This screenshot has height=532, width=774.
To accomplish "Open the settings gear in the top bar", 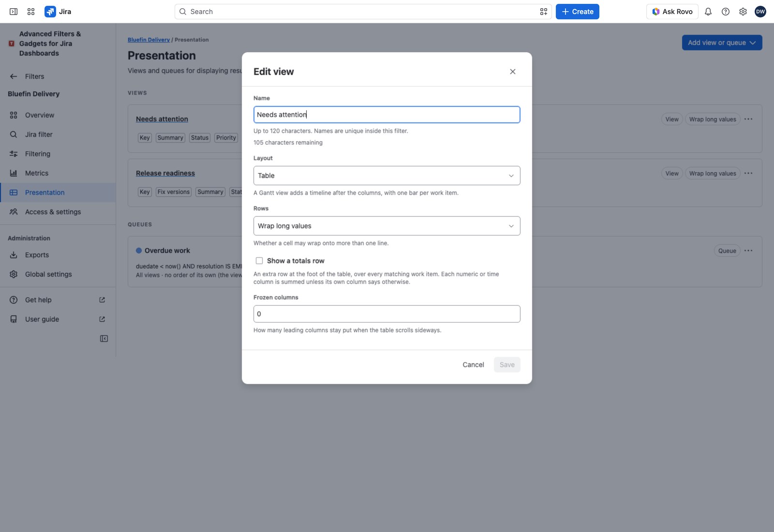I will 743,12.
